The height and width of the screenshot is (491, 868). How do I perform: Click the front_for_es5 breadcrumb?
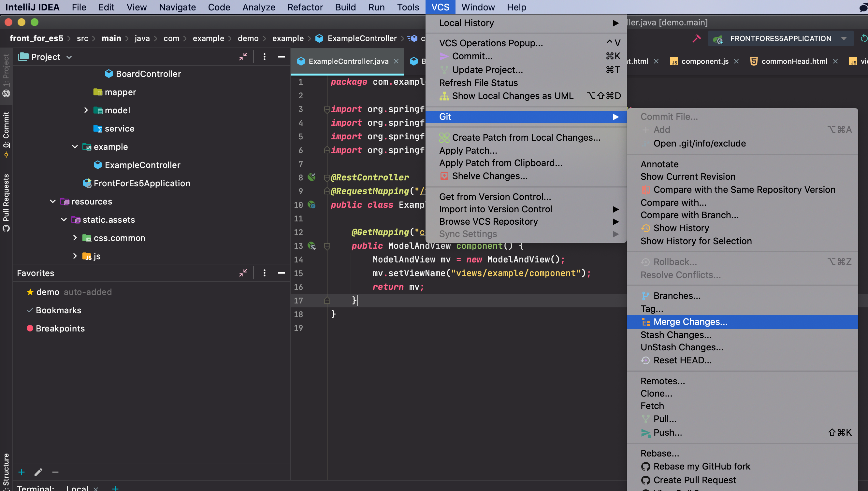click(36, 38)
